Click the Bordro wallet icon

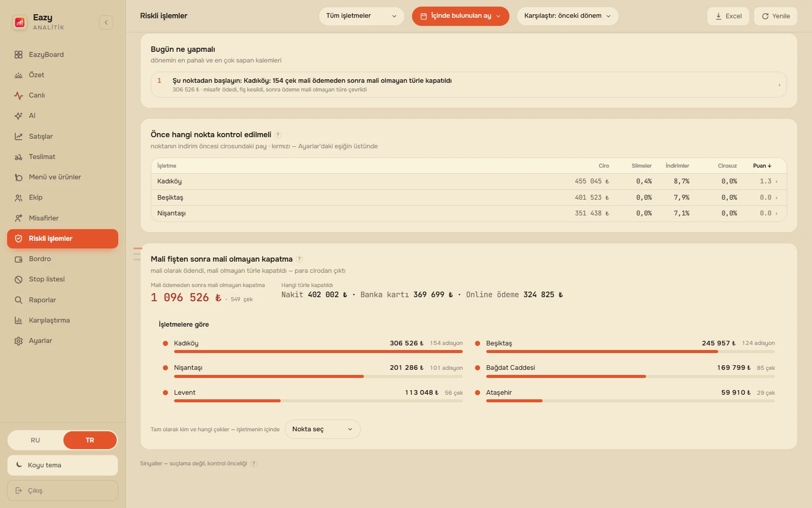(x=19, y=259)
